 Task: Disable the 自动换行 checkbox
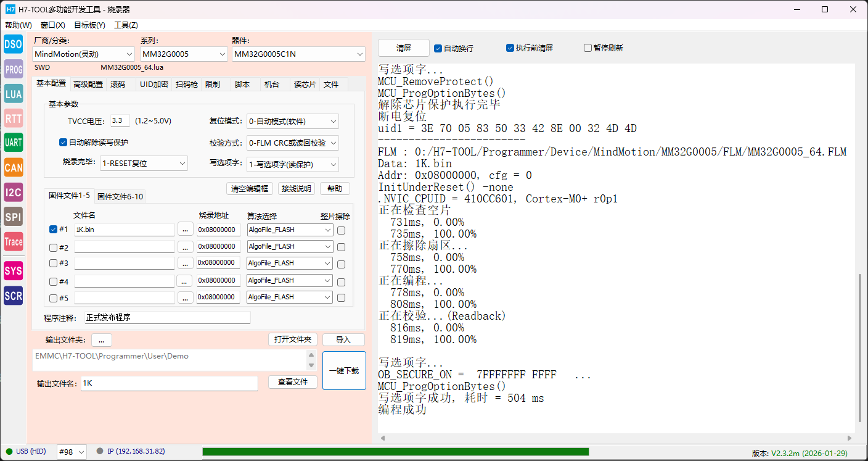[x=438, y=48]
